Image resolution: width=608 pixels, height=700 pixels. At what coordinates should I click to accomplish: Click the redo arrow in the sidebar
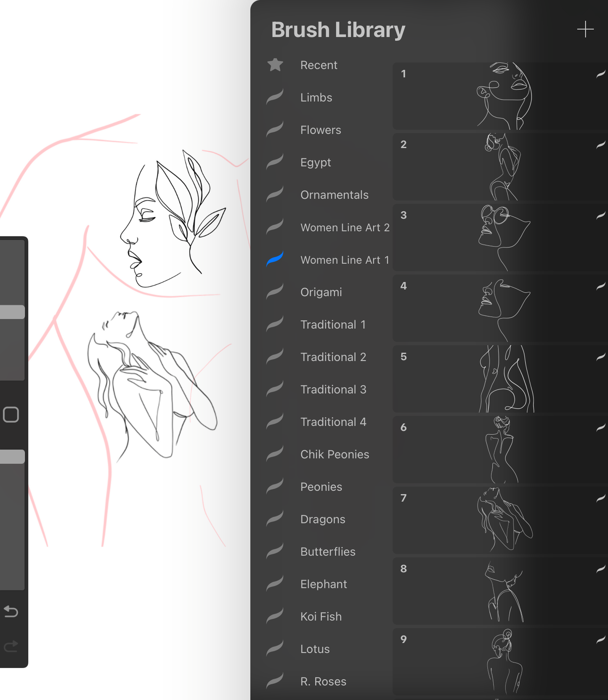point(11,646)
